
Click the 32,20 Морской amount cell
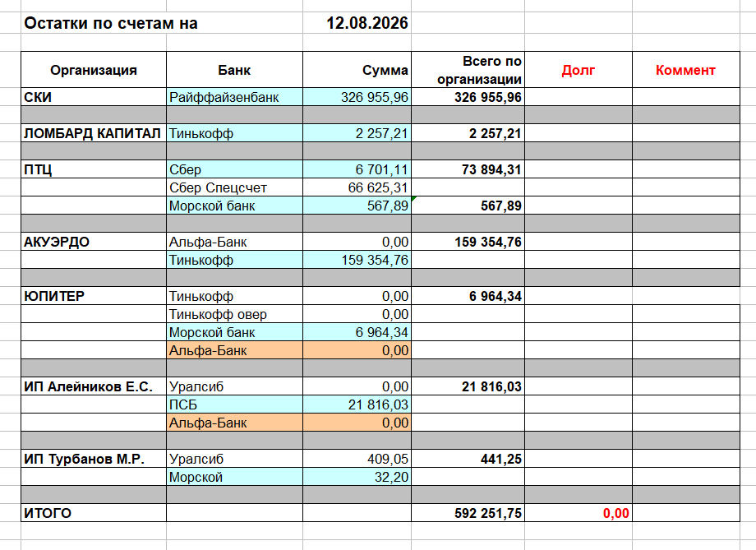[357, 477]
